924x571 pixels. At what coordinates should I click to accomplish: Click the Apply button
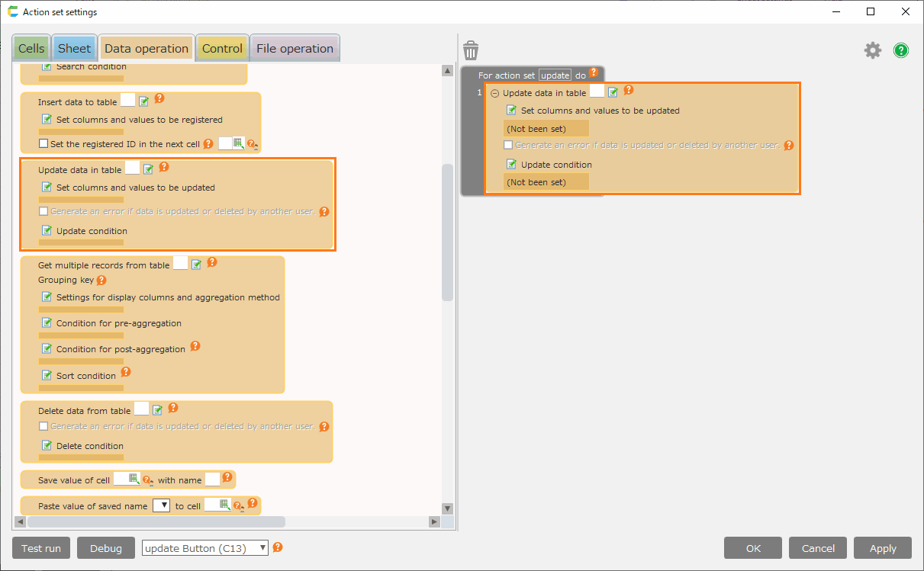pyautogui.click(x=883, y=548)
